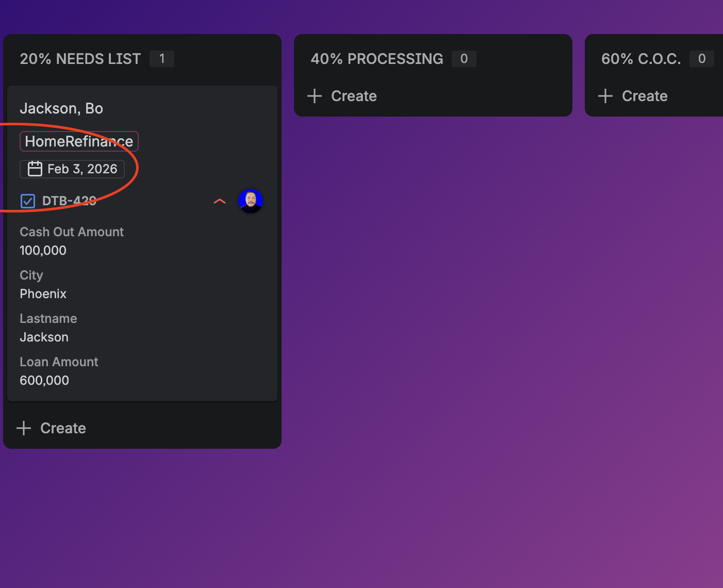Click the issue count badge on C.O.C.
Viewport: 723px width, 588px height.
point(701,59)
